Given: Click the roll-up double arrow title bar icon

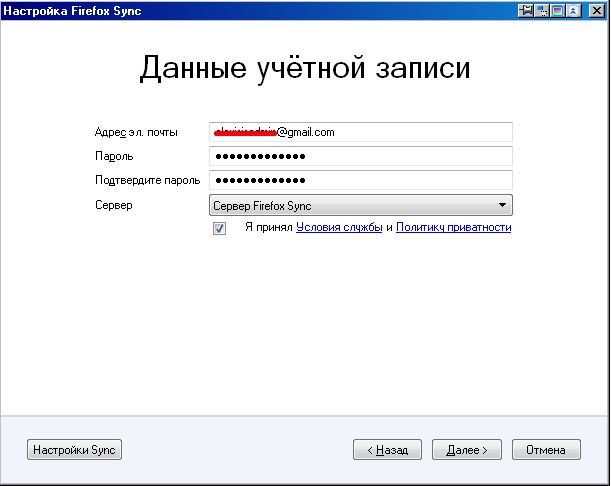Looking at the screenshot, I should coord(573,11).
